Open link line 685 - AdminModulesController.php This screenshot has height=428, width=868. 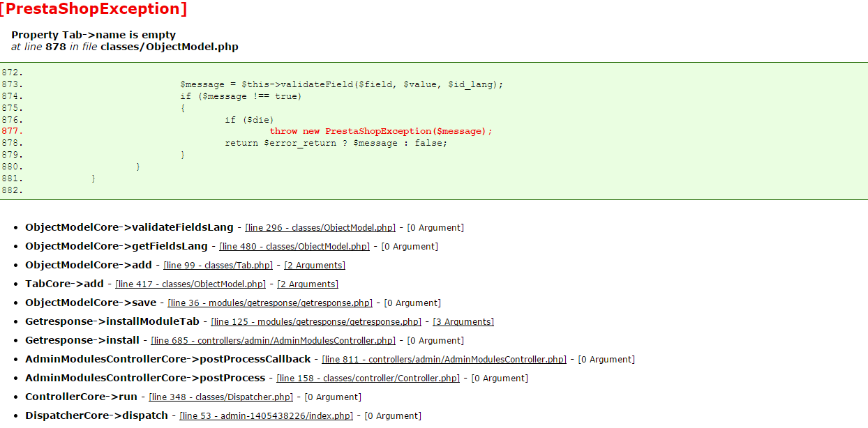pos(273,341)
